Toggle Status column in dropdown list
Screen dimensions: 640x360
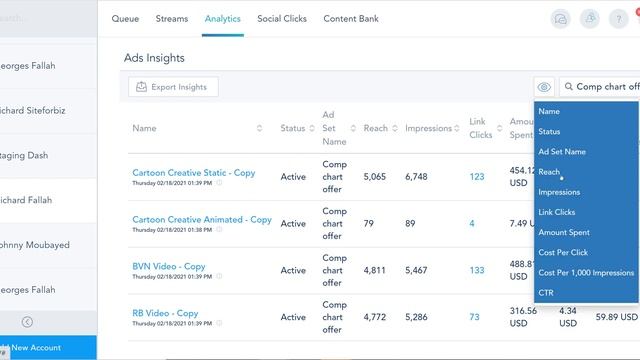(586, 131)
